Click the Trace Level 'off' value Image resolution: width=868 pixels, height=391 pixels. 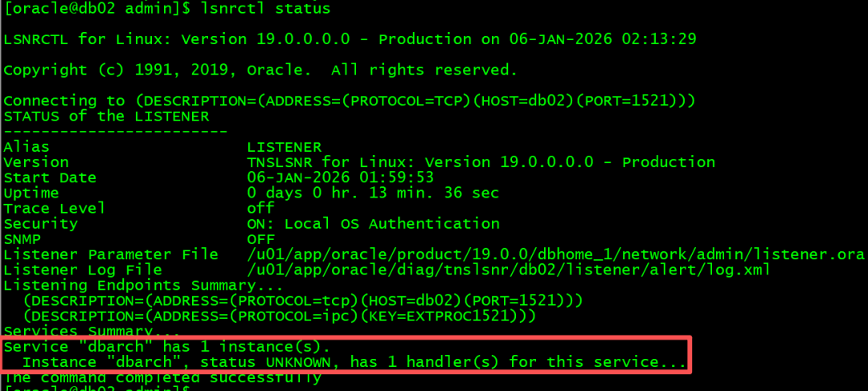pos(260,209)
